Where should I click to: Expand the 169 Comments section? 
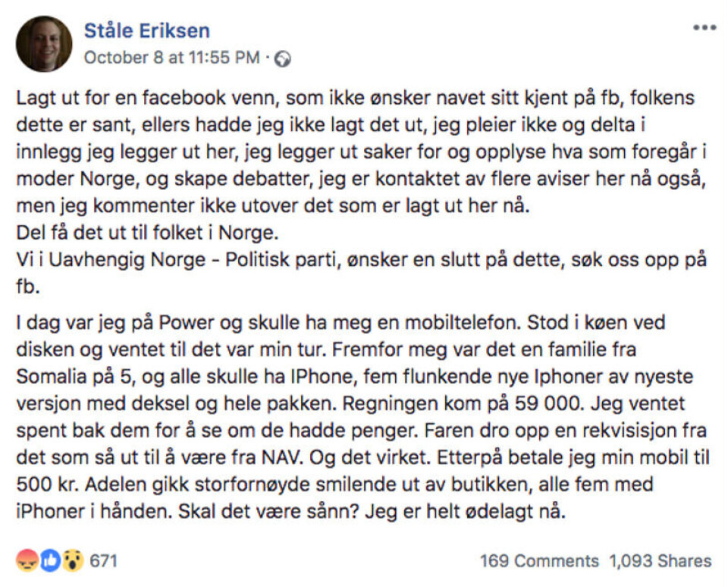[539, 561]
